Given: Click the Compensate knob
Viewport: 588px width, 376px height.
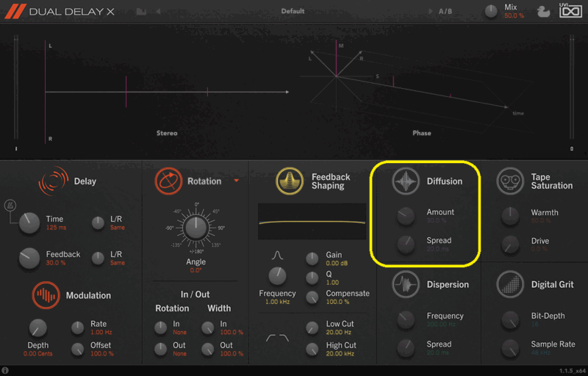Looking at the screenshot, I should coord(312,297).
